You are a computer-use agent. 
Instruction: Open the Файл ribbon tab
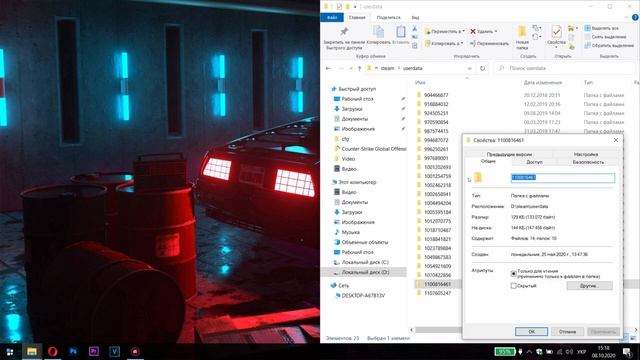332,18
